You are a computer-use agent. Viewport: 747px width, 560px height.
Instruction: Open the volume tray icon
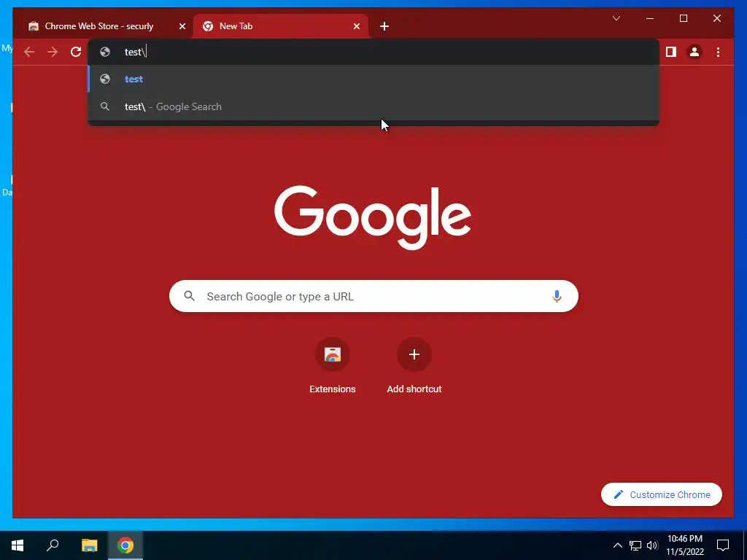click(x=652, y=545)
